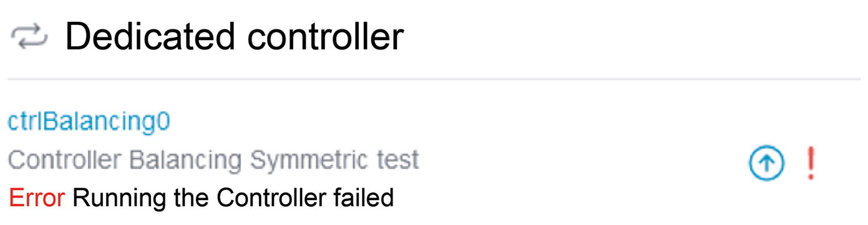Click the red exclamation error icon

coord(811,164)
